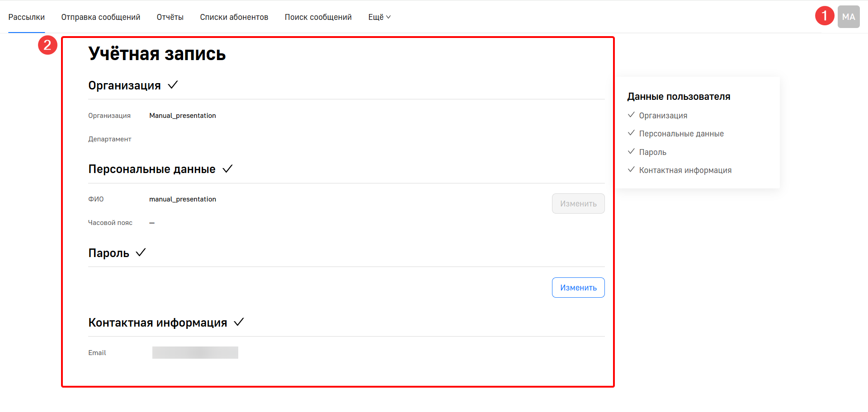Go to Контактная информация sidebar link
The image size is (868, 412).
pyautogui.click(x=685, y=170)
